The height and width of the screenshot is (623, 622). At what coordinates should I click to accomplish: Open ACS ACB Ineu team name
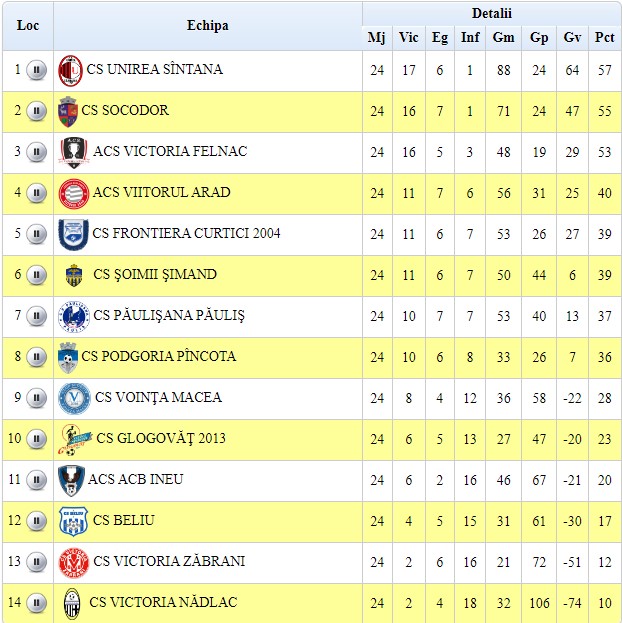pos(135,480)
